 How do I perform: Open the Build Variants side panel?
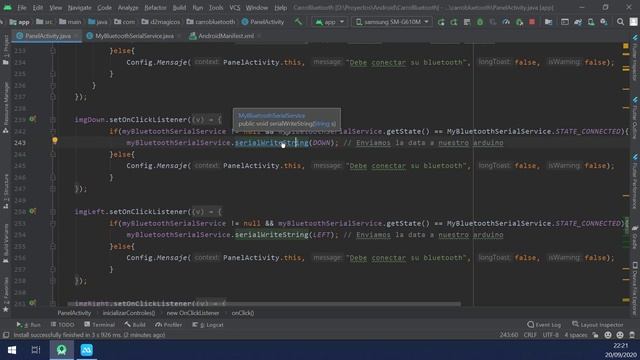point(6,243)
